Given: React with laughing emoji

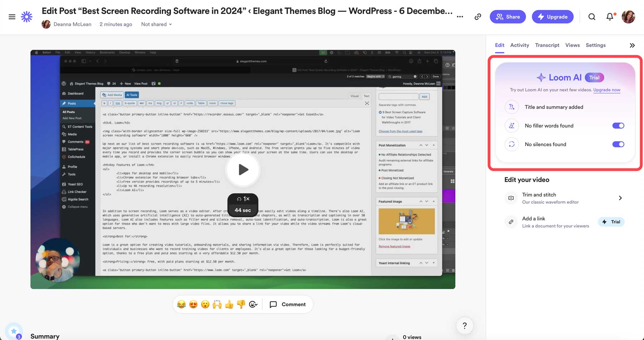Looking at the screenshot, I should pyautogui.click(x=181, y=305).
